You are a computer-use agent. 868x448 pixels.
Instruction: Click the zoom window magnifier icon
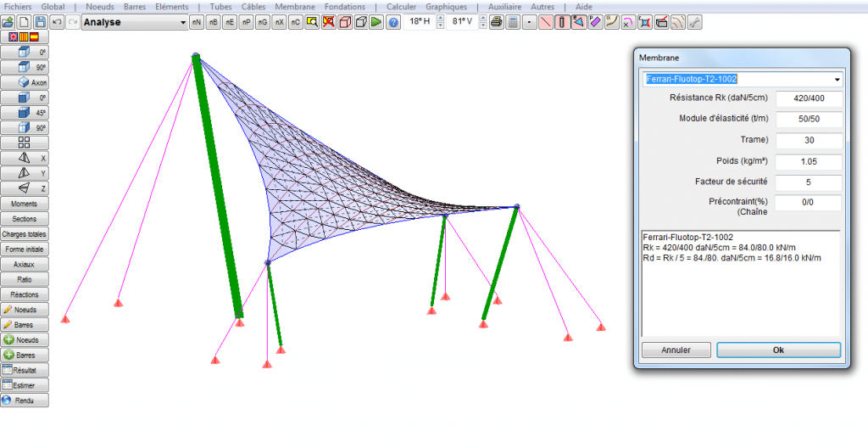(312, 22)
